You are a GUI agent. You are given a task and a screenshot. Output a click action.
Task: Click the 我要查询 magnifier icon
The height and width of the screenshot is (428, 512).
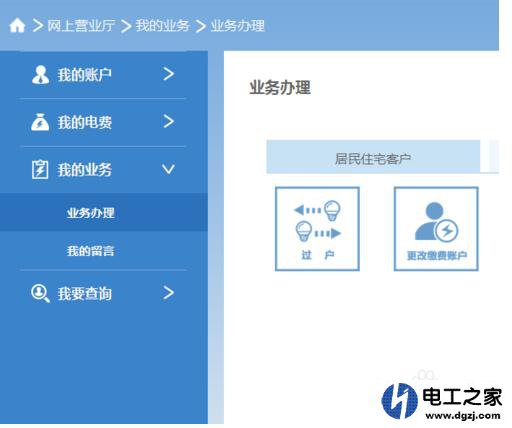[x=40, y=293]
